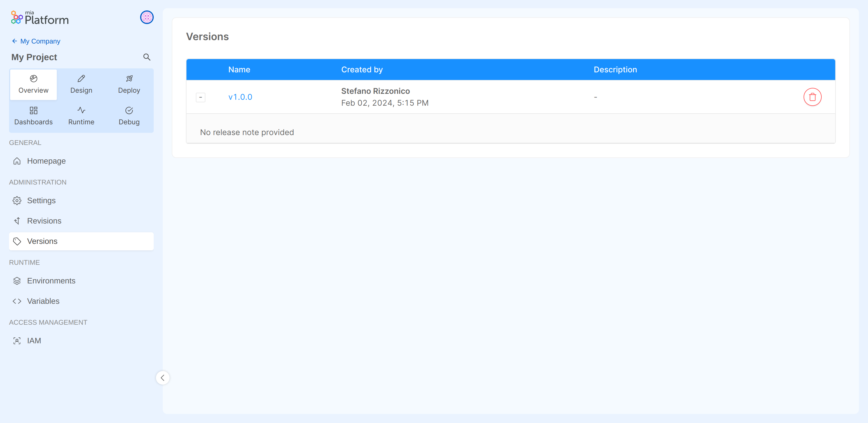This screenshot has height=423, width=868.
Task: Collapse the v1.0.0 release note row
Action: tap(201, 97)
